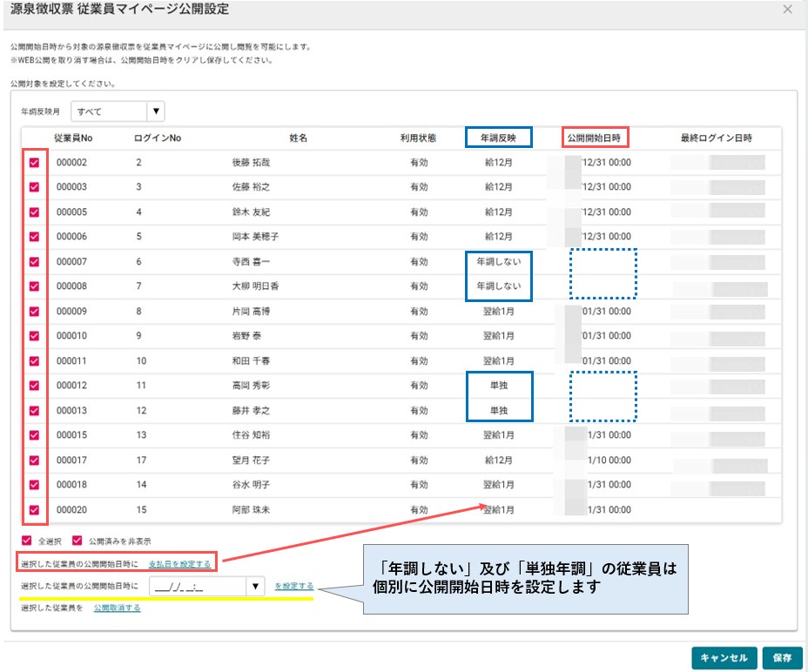The image size is (808, 672).
Task: Toggle 公開済みを非表示 checkbox
Action: click(x=77, y=541)
